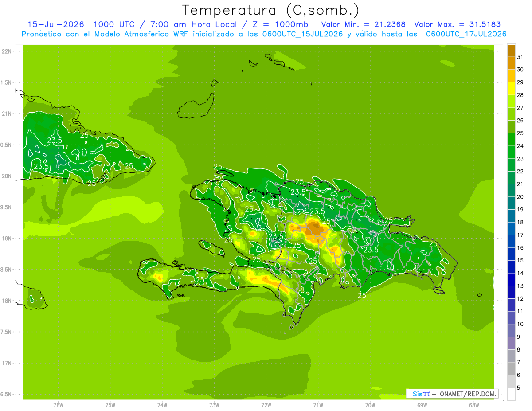
Task: Pick the yellow swatch between 28 and 29
Action: 511,89
